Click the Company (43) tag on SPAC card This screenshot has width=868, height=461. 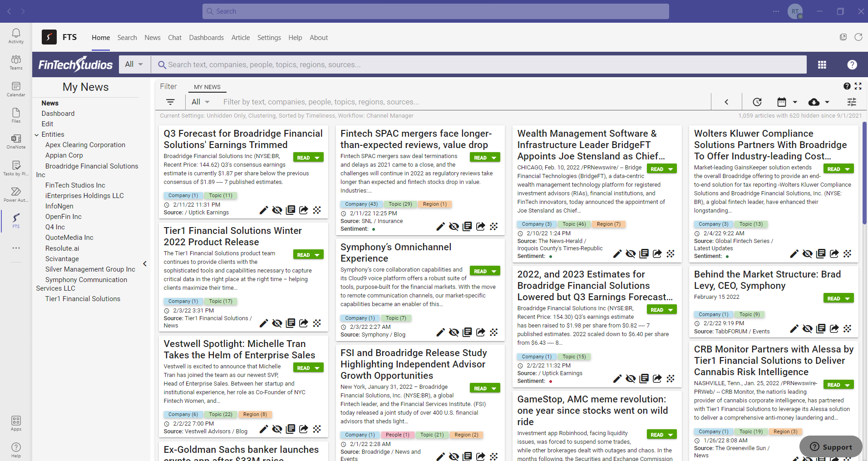pos(361,204)
